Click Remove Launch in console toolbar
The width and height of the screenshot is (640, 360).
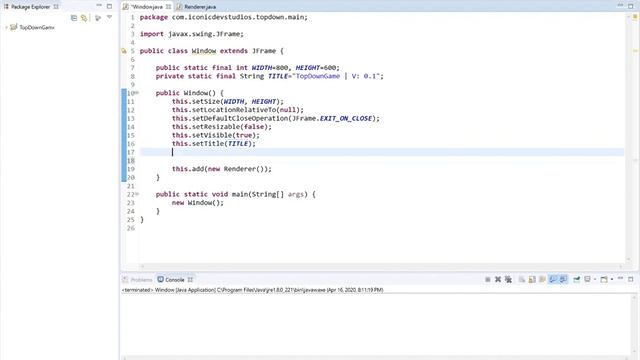498,280
